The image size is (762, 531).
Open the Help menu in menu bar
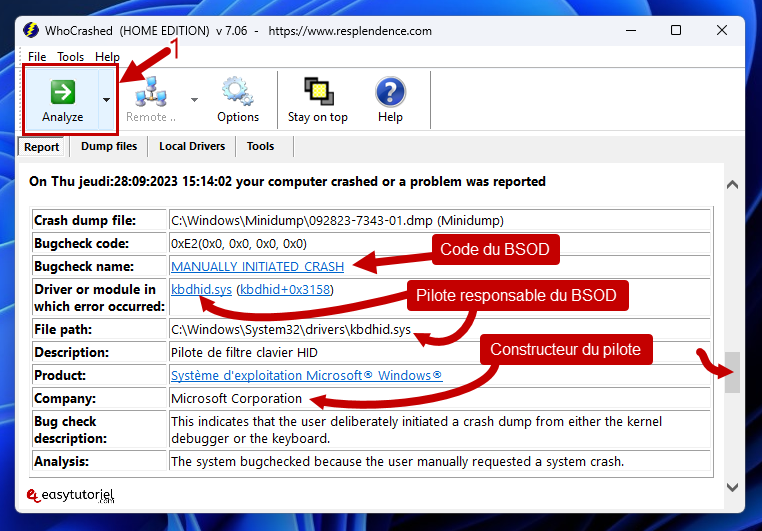[107, 57]
